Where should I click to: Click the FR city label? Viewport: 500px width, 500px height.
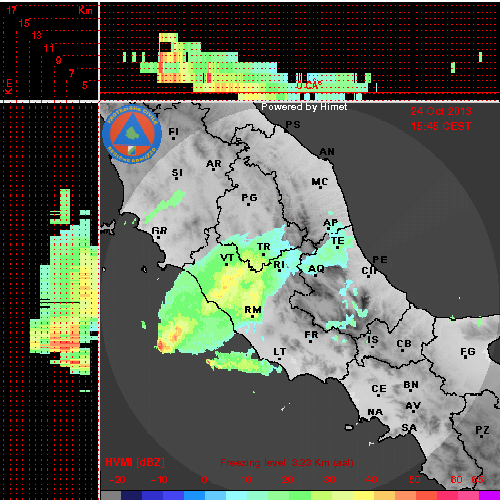click(311, 336)
